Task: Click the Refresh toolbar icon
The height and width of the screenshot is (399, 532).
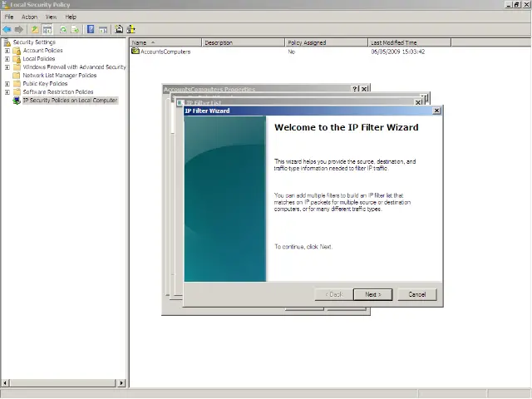Action: [x=62, y=29]
